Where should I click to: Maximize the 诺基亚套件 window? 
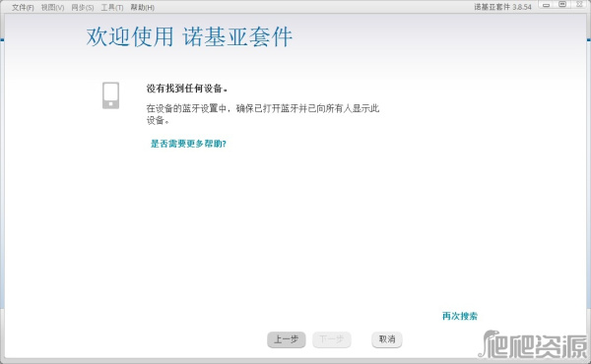point(562,5)
